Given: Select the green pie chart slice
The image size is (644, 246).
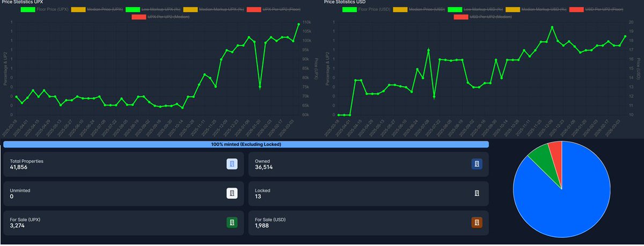Looking at the screenshot, I should [543, 159].
